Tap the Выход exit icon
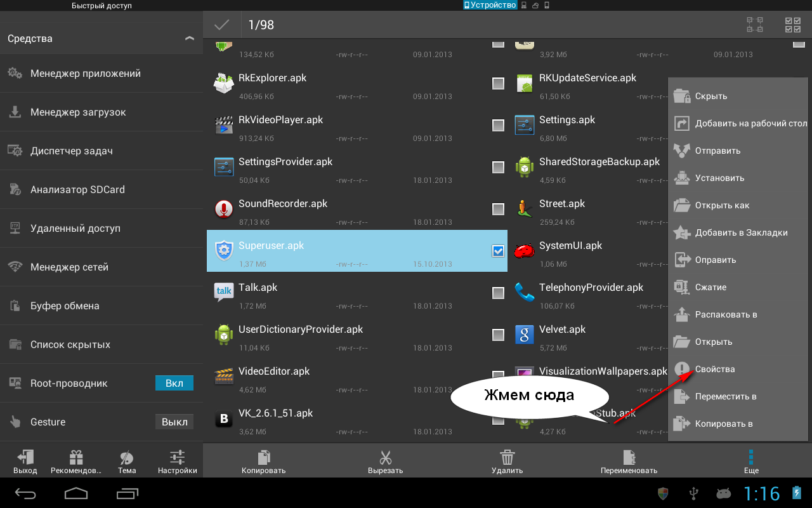This screenshot has height=508, width=812. [25, 458]
